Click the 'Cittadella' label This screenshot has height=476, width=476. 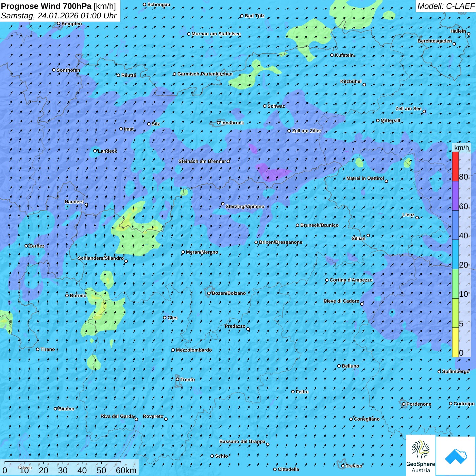(289, 469)
